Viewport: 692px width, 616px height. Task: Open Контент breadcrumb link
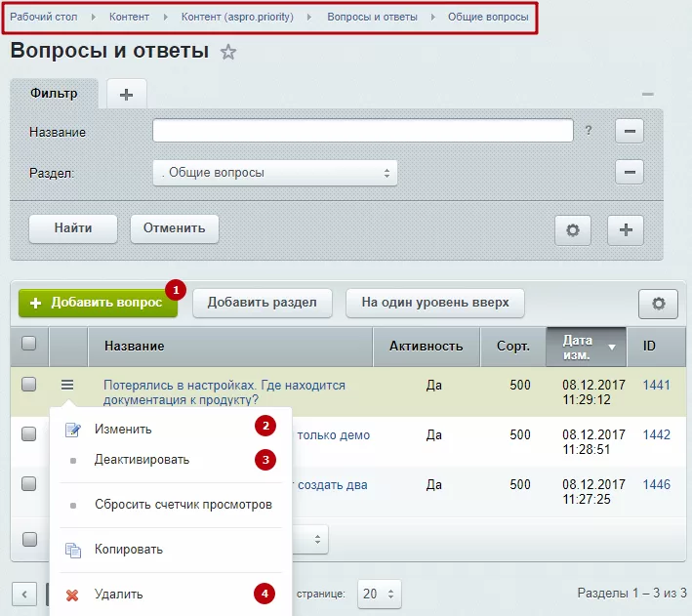coord(129,17)
